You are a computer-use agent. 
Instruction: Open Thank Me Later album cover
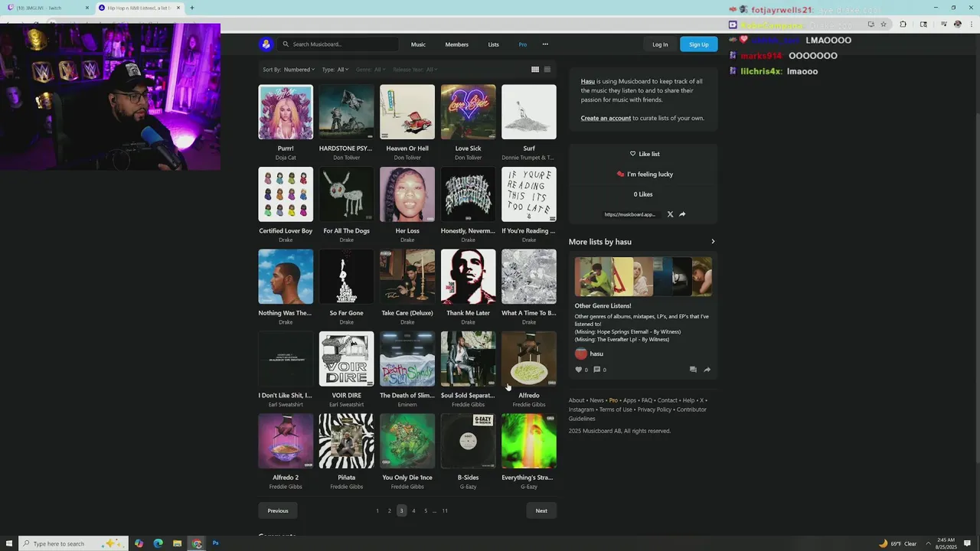[x=468, y=276]
